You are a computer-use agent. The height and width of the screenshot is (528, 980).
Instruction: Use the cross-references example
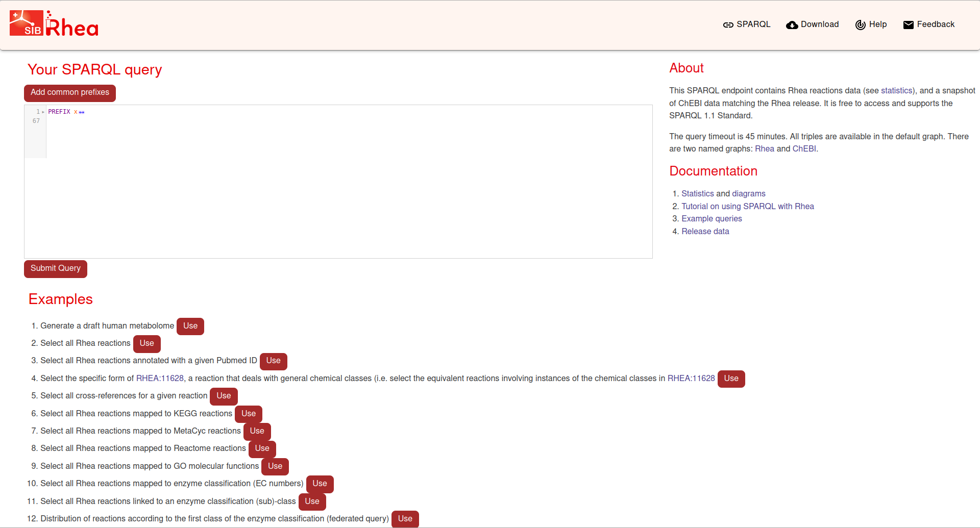pos(224,396)
